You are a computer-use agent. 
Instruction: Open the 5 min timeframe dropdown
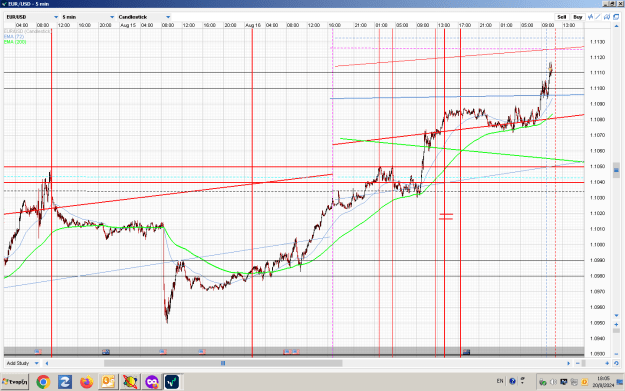pos(88,17)
